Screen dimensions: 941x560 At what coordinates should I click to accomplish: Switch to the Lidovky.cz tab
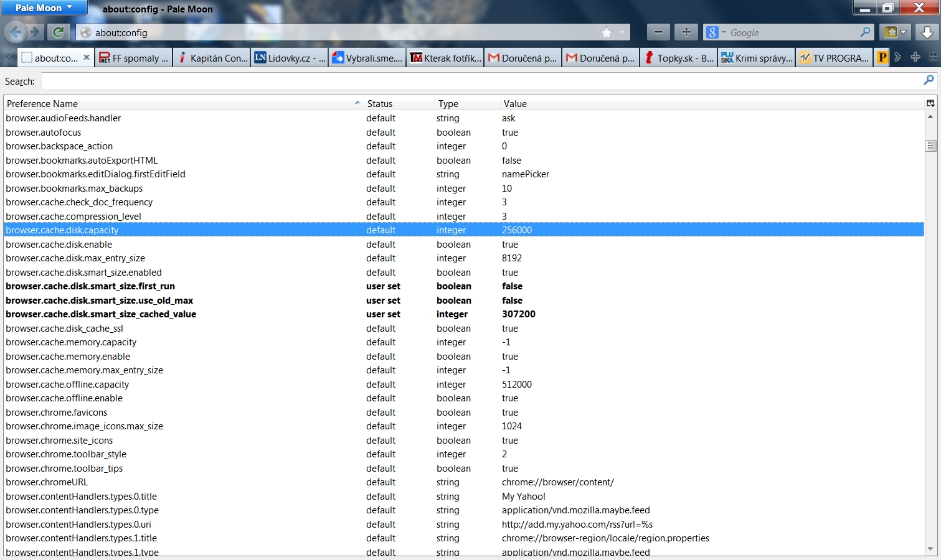(x=290, y=58)
